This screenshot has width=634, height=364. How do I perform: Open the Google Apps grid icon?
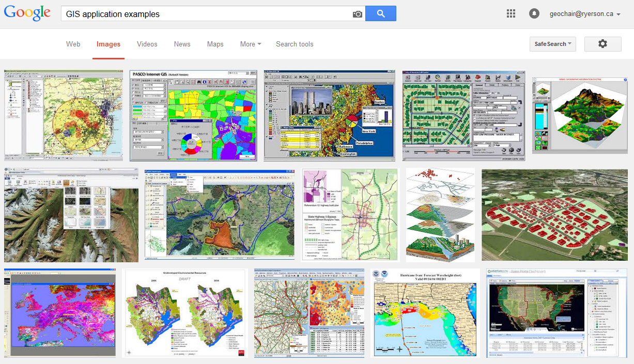pos(511,13)
